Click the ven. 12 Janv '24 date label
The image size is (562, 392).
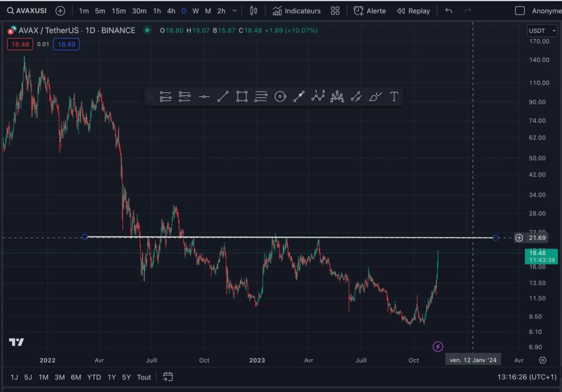point(473,360)
